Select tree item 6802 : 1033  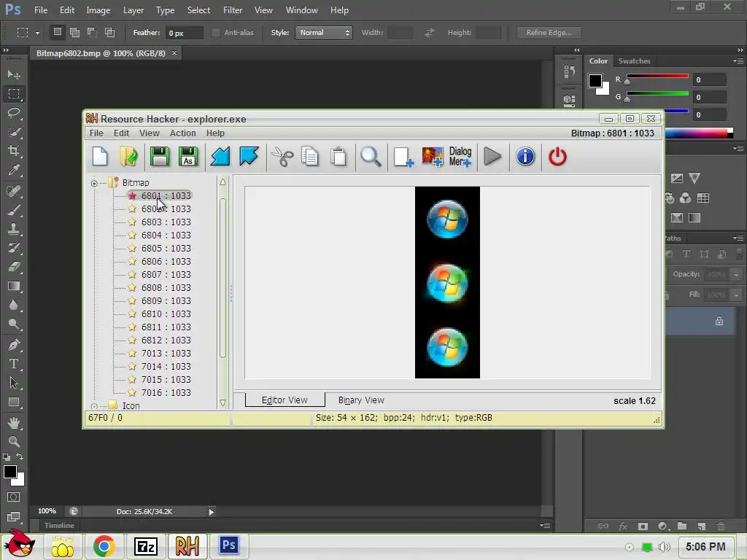[166, 209]
